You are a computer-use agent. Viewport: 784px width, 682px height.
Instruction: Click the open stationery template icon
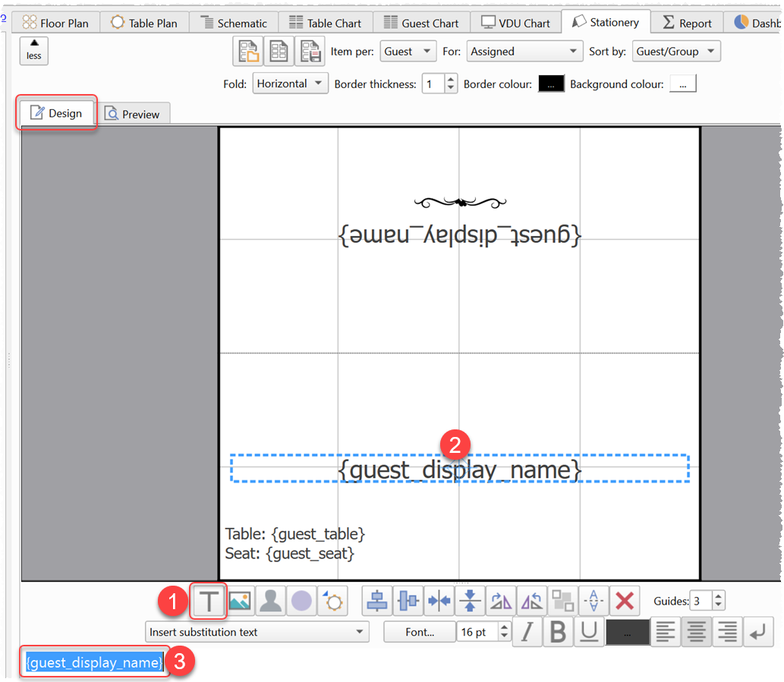pyautogui.click(x=248, y=52)
